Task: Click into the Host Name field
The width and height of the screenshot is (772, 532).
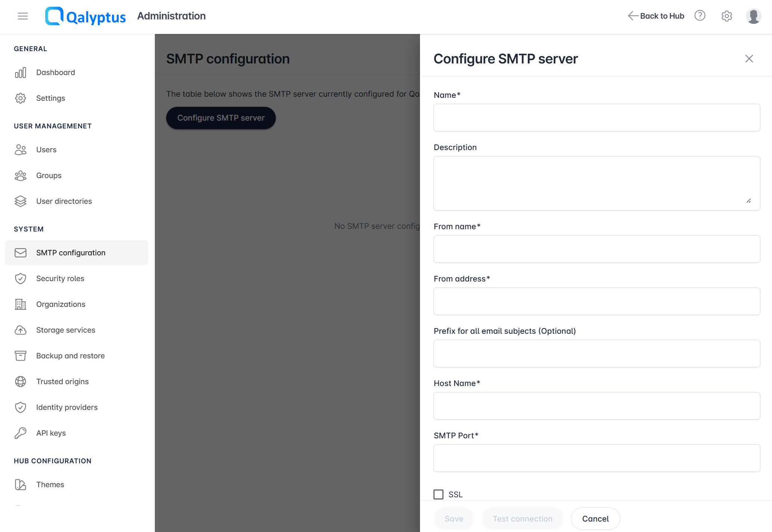Action: coord(596,406)
